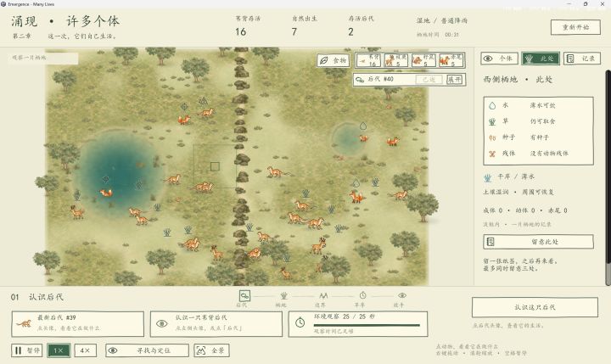Click the 自然出生 value 7
This screenshot has width=611, height=364.
pos(294,31)
